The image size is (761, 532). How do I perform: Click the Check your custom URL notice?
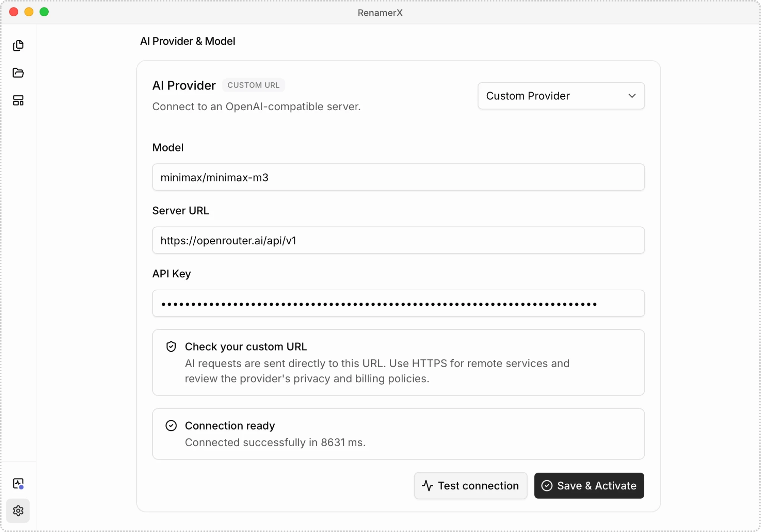398,362
